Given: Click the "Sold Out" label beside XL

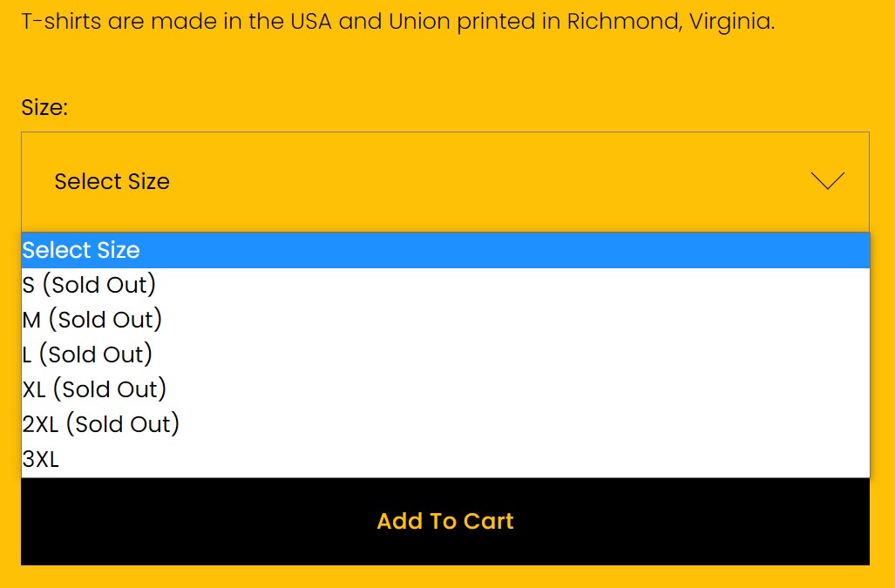Looking at the screenshot, I should (x=110, y=389).
